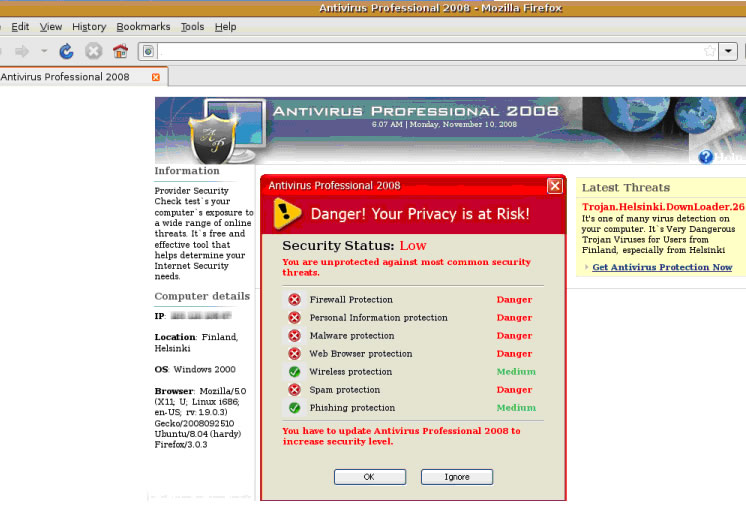Screen dimensions: 746x508
Task: Click the blue Help question mark icon
Action: [706, 156]
